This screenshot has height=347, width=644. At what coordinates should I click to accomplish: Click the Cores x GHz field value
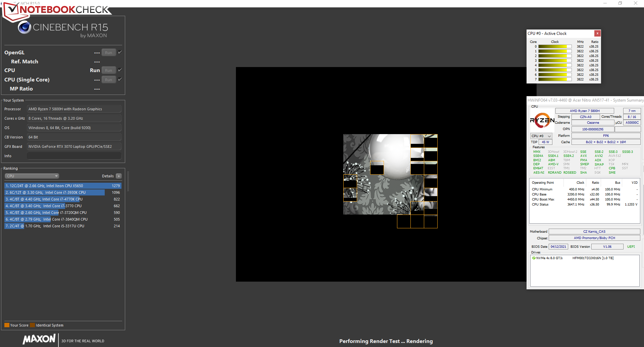(x=74, y=118)
